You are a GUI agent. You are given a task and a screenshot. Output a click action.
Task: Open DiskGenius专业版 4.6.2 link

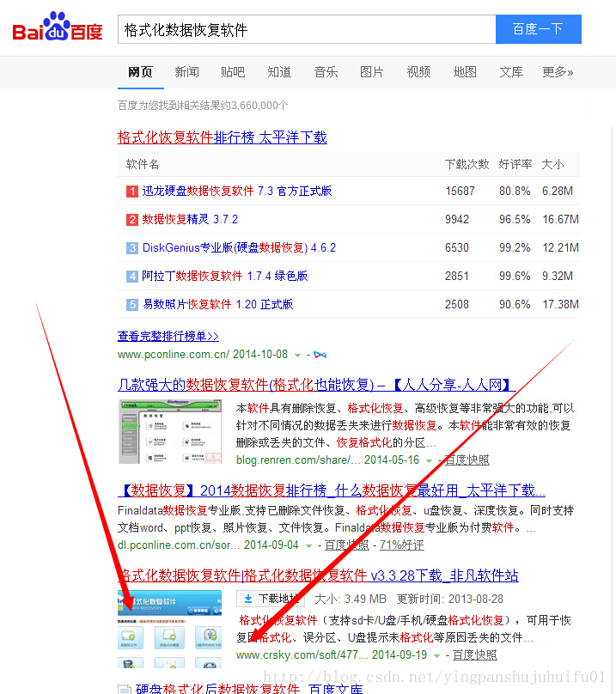[239, 248]
